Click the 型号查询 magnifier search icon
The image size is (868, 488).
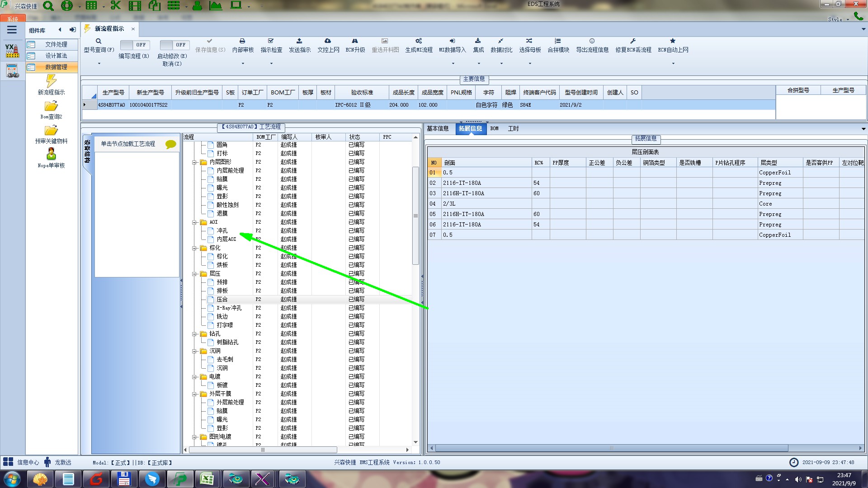[99, 41]
